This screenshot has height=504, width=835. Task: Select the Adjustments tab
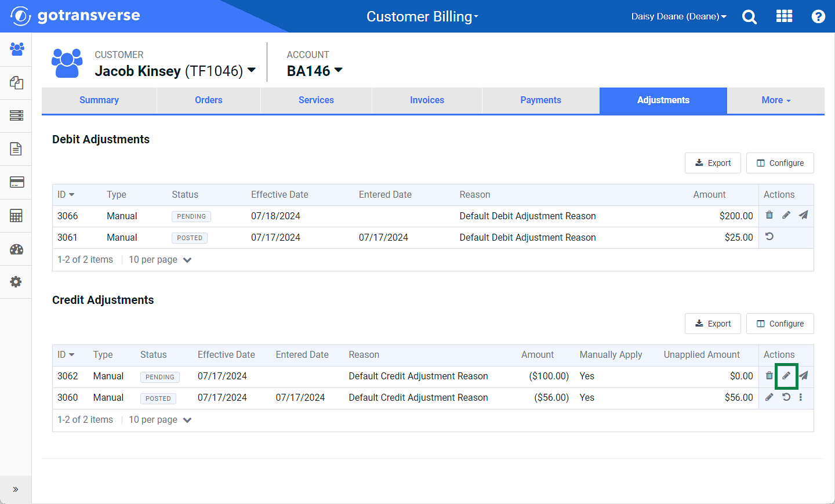click(663, 100)
